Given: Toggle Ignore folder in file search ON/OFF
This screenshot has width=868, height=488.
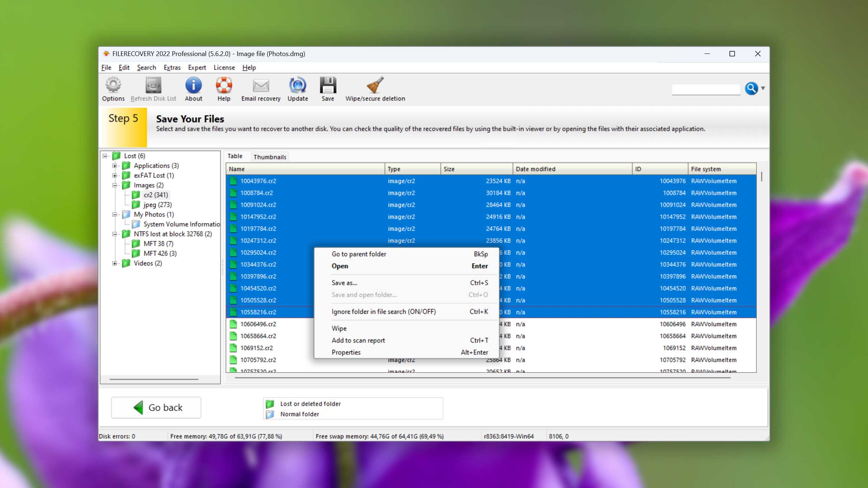Looking at the screenshot, I should coord(384,311).
